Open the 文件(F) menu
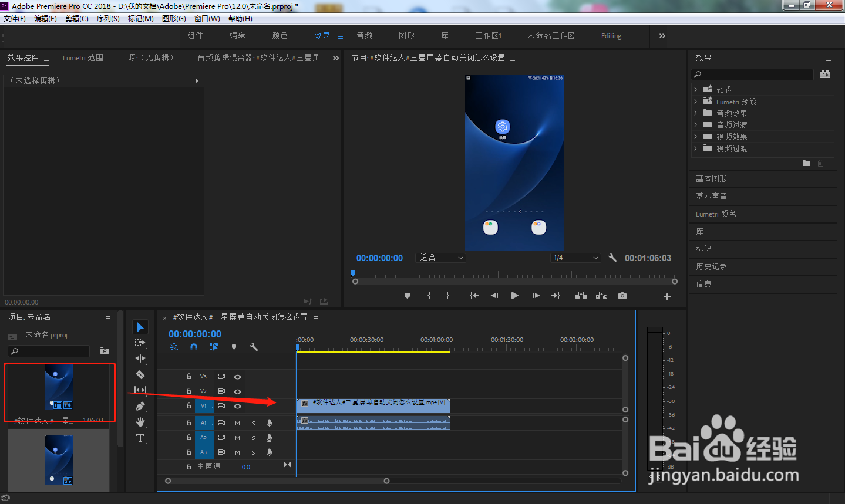Image resolution: width=845 pixels, height=504 pixels. coord(15,19)
